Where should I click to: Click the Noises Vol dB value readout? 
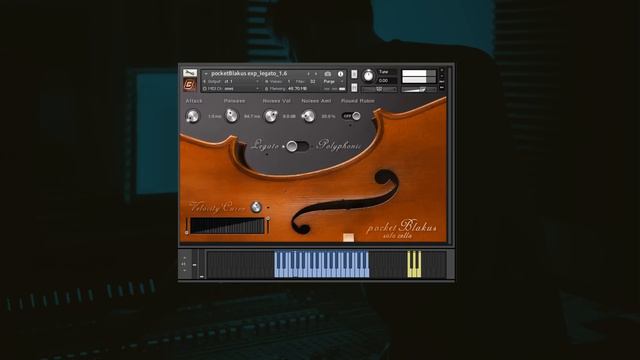[x=289, y=117]
